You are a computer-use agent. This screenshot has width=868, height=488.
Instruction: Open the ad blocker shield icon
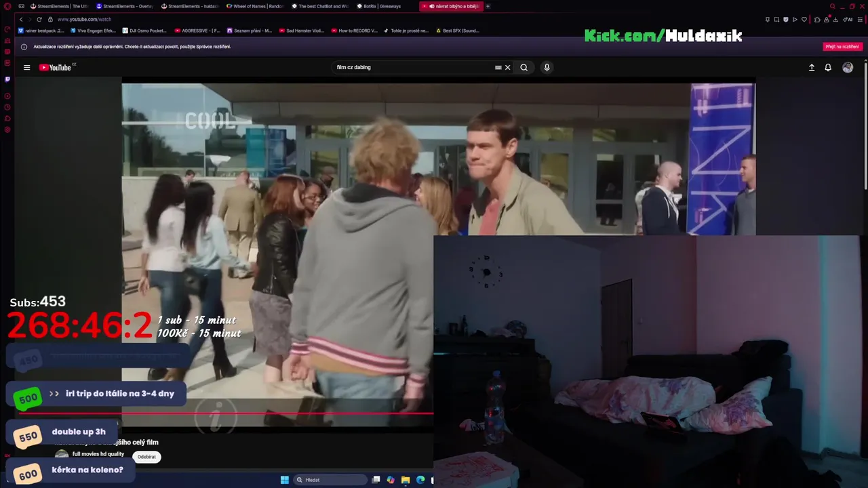click(x=786, y=19)
